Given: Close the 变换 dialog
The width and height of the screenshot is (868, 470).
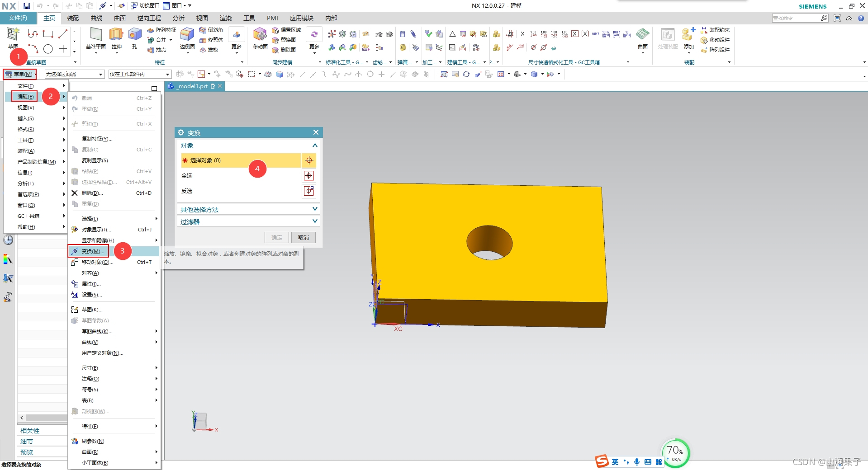Looking at the screenshot, I should (x=316, y=132).
